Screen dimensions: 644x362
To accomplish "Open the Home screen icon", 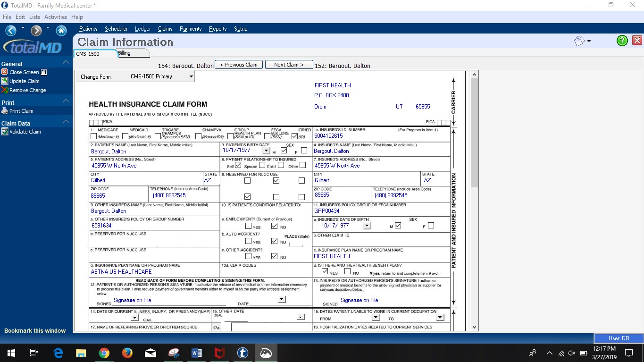I will point(61,31).
